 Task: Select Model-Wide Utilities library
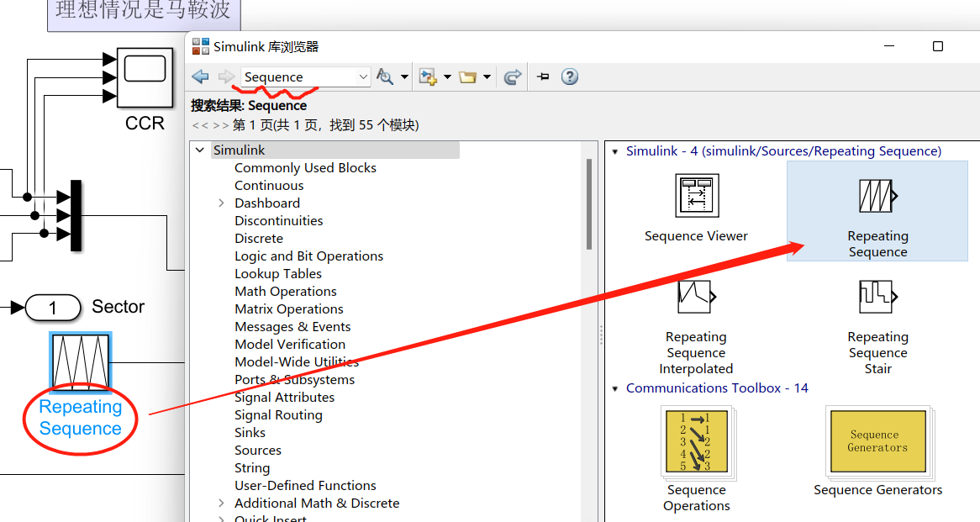[x=296, y=362]
